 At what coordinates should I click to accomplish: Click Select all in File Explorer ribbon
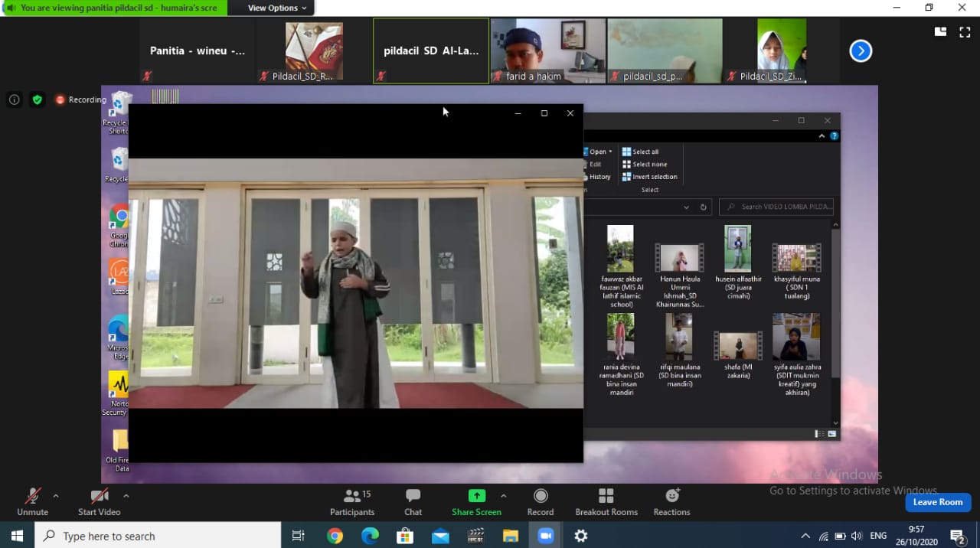(641, 152)
